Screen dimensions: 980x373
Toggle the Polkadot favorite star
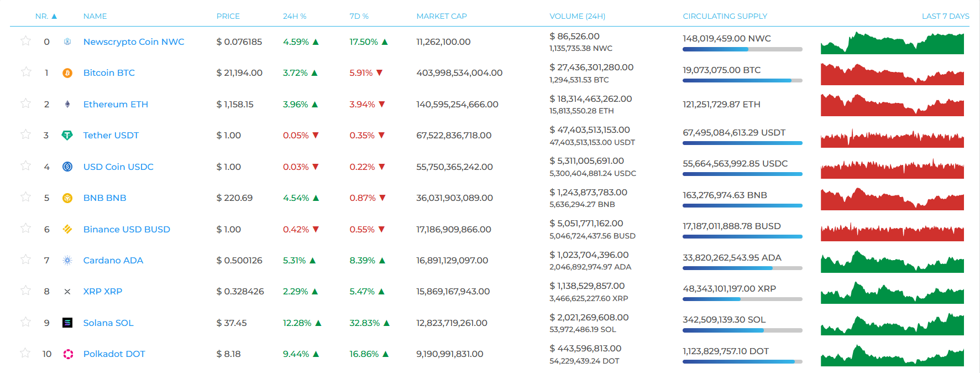click(25, 353)
